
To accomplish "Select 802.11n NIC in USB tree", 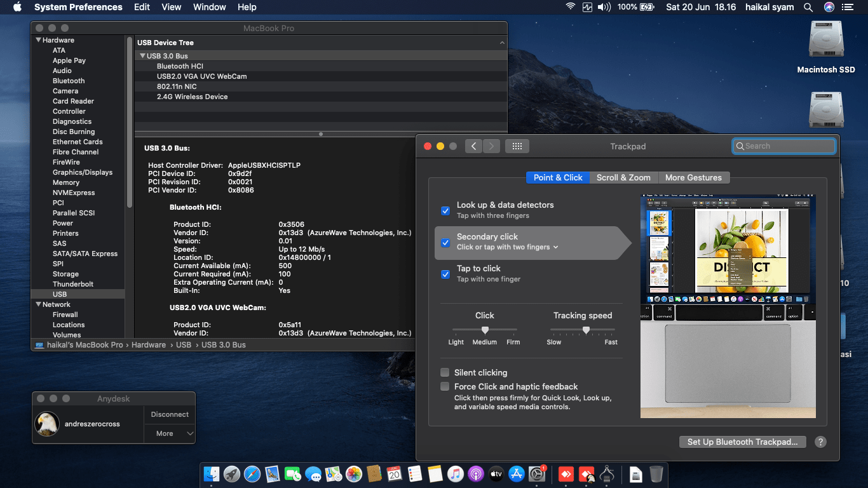I will 321,86.
